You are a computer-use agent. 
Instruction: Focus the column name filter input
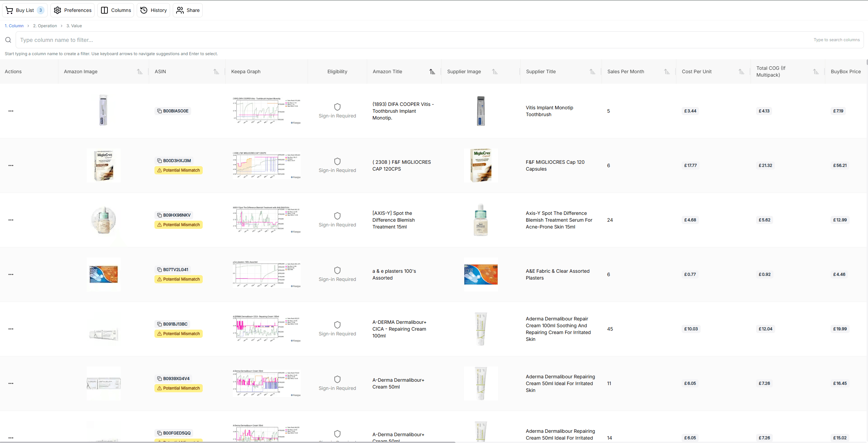(x=439, y=40)
